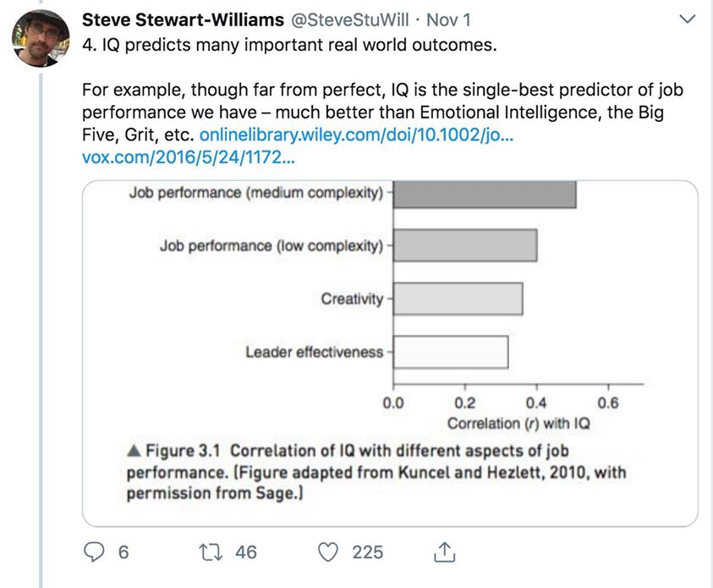Click the tweet body text paragraph
The height and width of the screenshot is (588, 713).
[x=381, y=112]
